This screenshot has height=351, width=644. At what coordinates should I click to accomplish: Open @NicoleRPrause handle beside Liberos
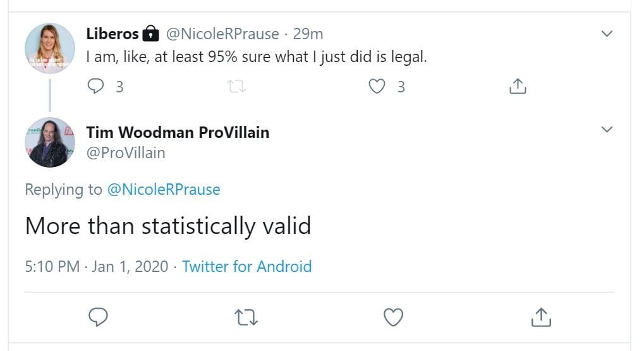tap(222, 34)
